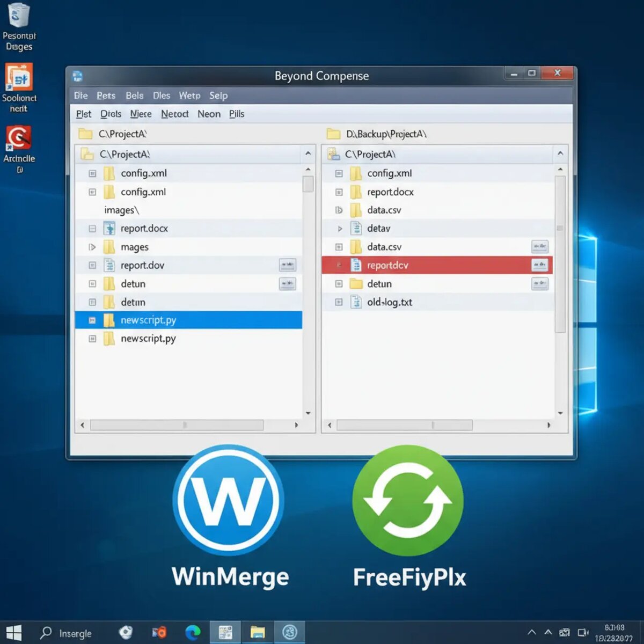The width and height of the screenshot is (644, 644).
Task: Collapse the report.docx node in left pane
Action: [92, 229]
